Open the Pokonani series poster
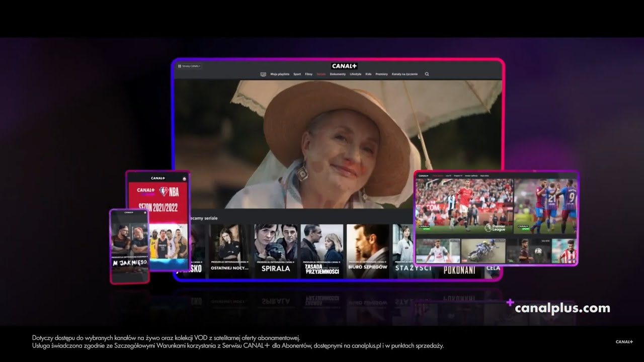The height and width of the screenshot is (362, 644). pos(459,271)
